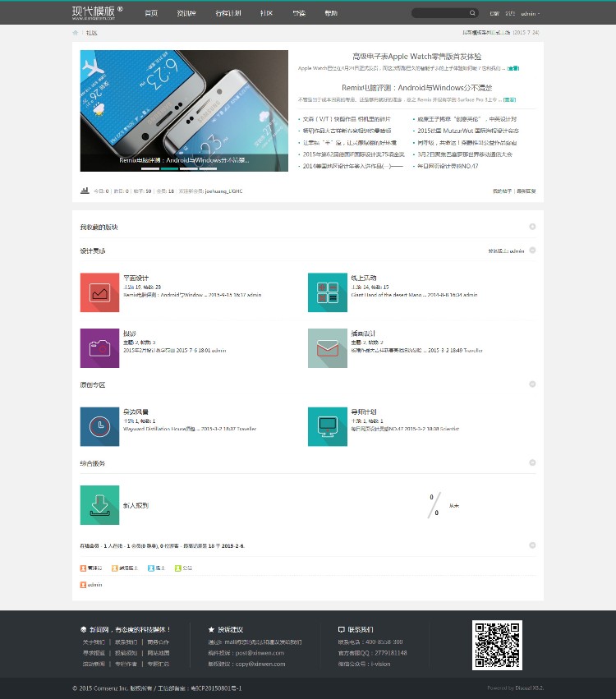This screenshot has height=699, width=616.
Task: Collapse the 设计灵感 section
Action: coord(532,250)
